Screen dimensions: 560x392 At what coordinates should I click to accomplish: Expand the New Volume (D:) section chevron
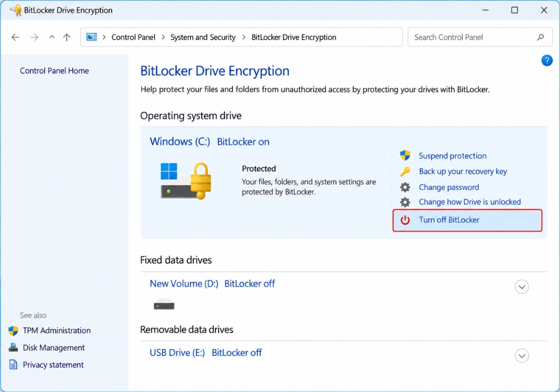tap(522, 287)
